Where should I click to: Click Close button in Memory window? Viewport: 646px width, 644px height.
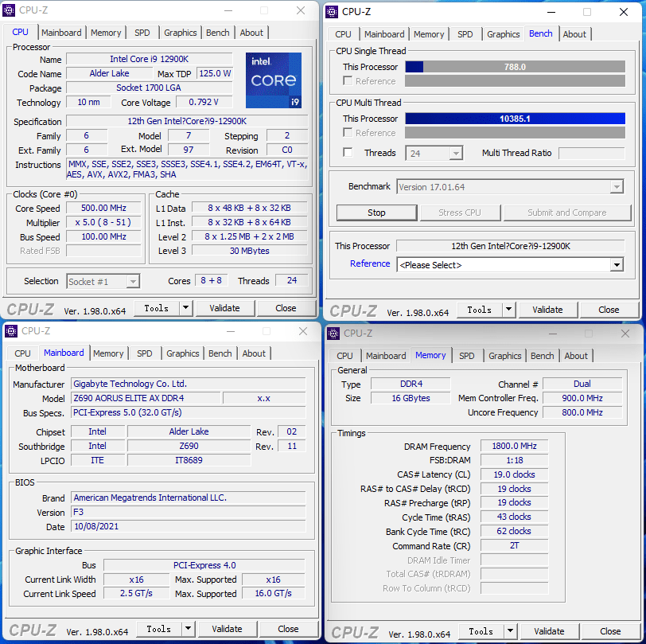(610, 631)
